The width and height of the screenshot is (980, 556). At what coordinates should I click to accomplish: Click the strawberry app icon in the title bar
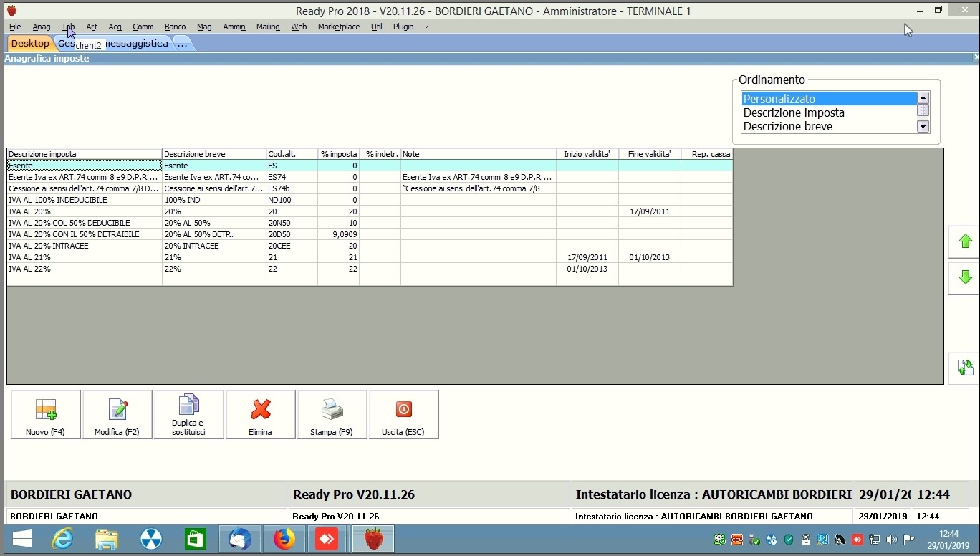tap(11, 11)
